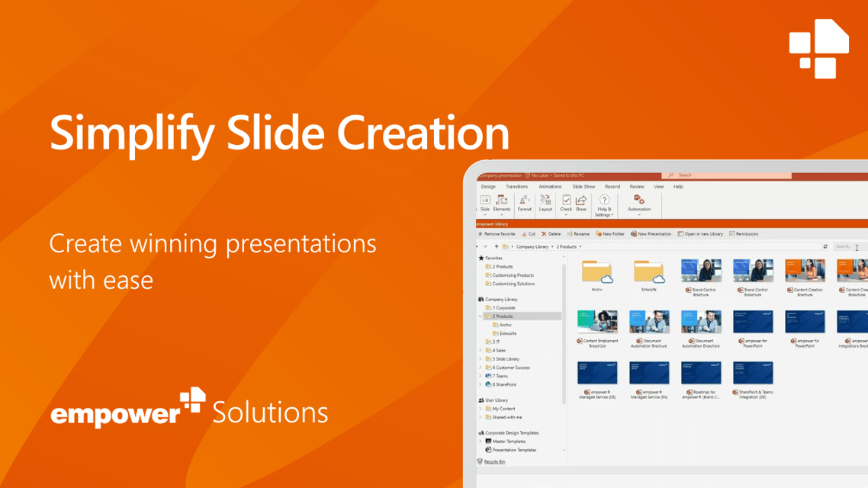Click Delete in the library toolbar
Image resolution: width=868 pixels, height=488 pixels.
tap(551, 234)
